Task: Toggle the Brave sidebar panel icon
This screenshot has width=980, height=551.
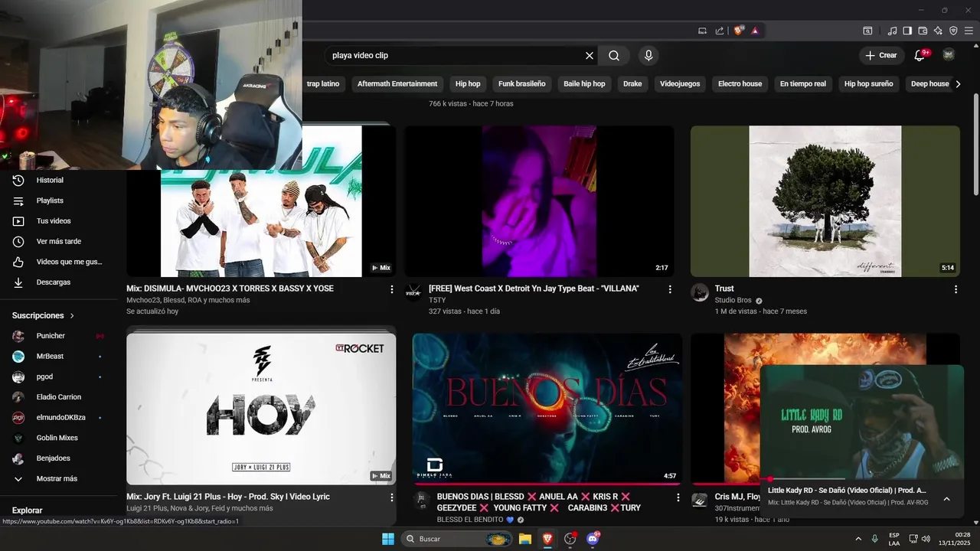Action: [907, 31]
